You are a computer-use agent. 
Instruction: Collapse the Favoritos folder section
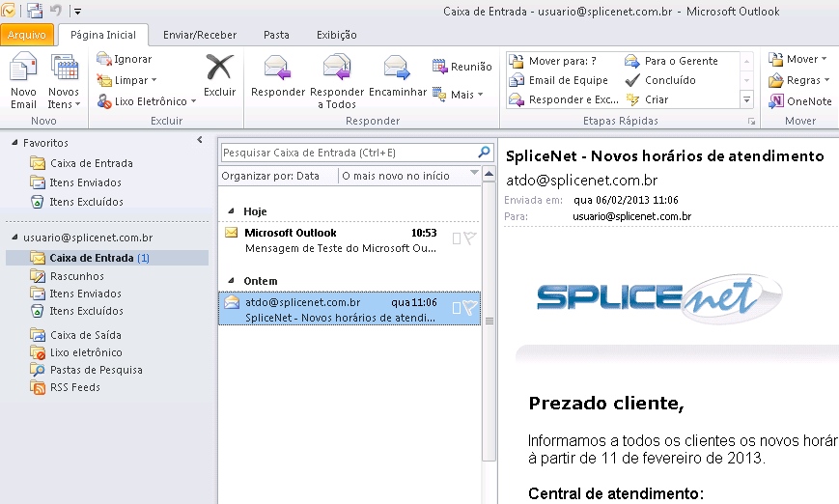click(x=14, y=143)
